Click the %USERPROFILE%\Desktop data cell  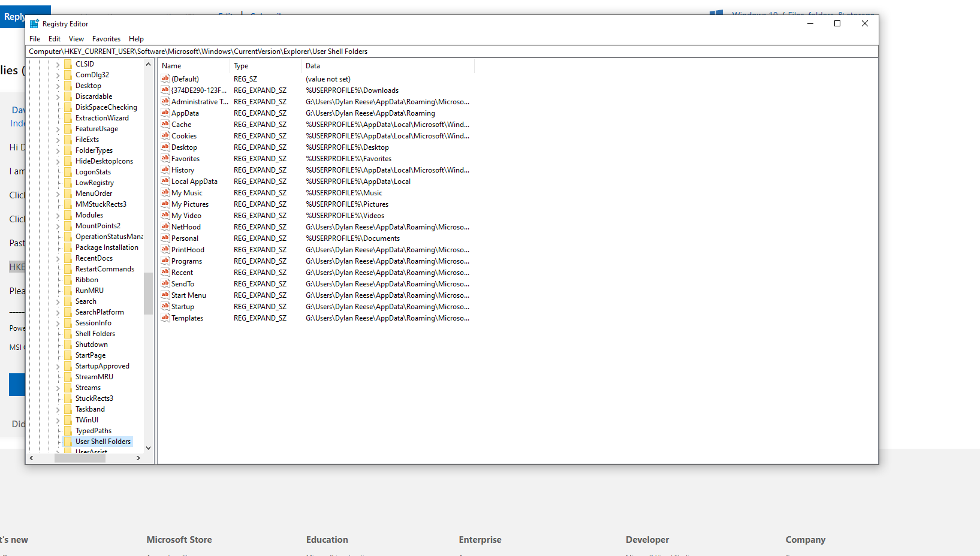coord(347,147)
